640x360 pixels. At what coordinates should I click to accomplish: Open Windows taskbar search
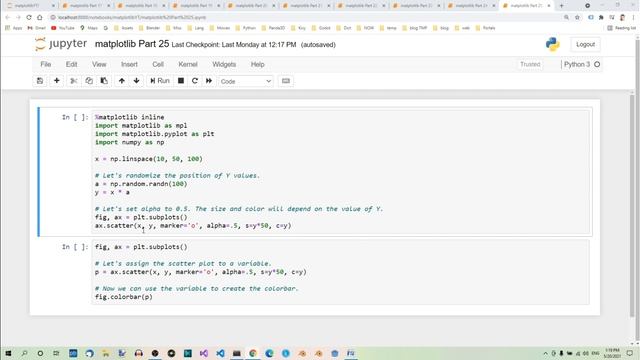24,353
